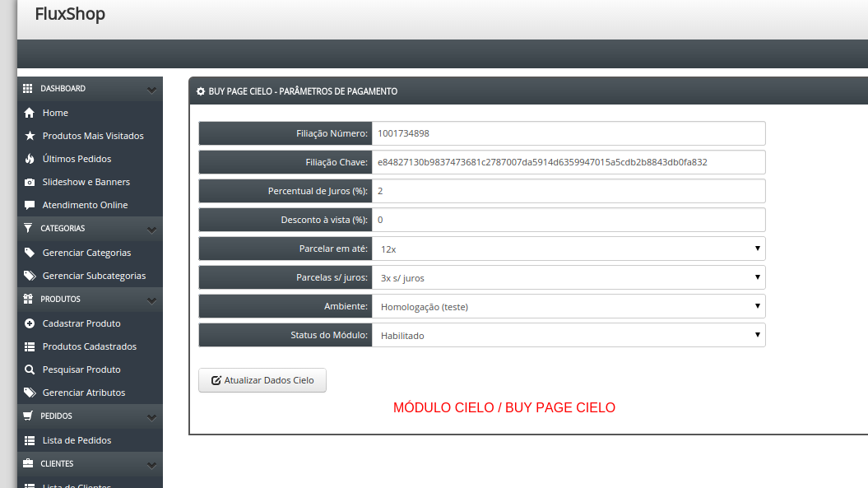This screenshot has width=868, height=488.
Task: Collapse the Pedidos section chevron
Action: 151,417
